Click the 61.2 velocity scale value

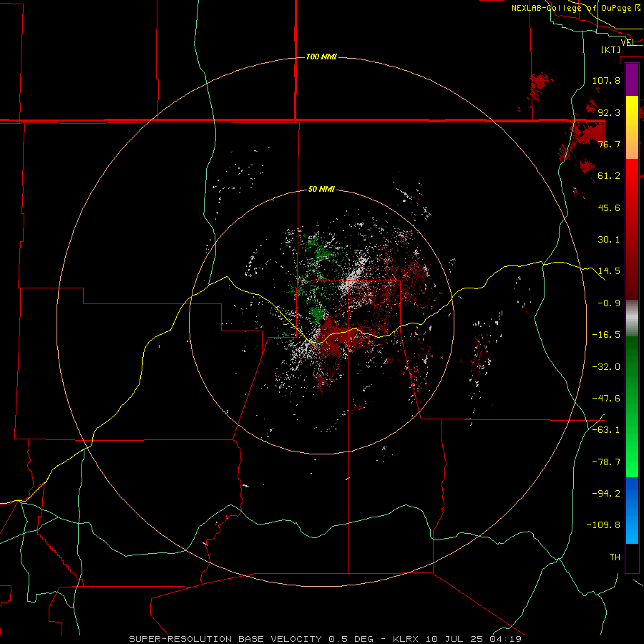coord(609,176)
